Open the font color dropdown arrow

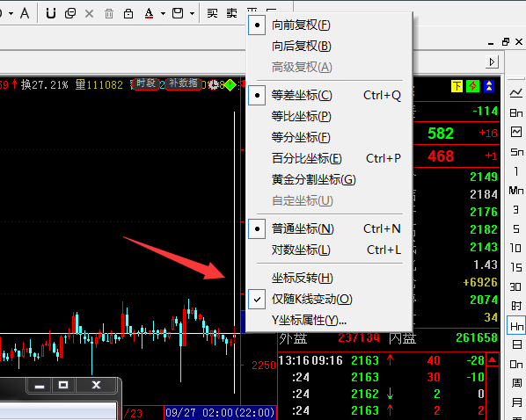point(163,14)
